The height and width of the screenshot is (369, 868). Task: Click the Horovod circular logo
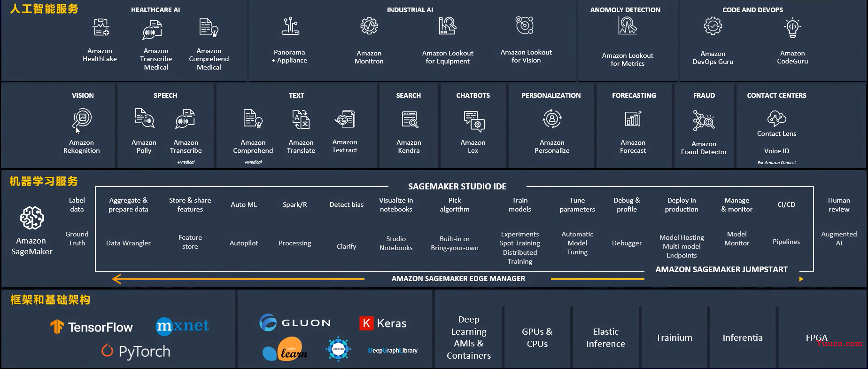coord(338,349)
